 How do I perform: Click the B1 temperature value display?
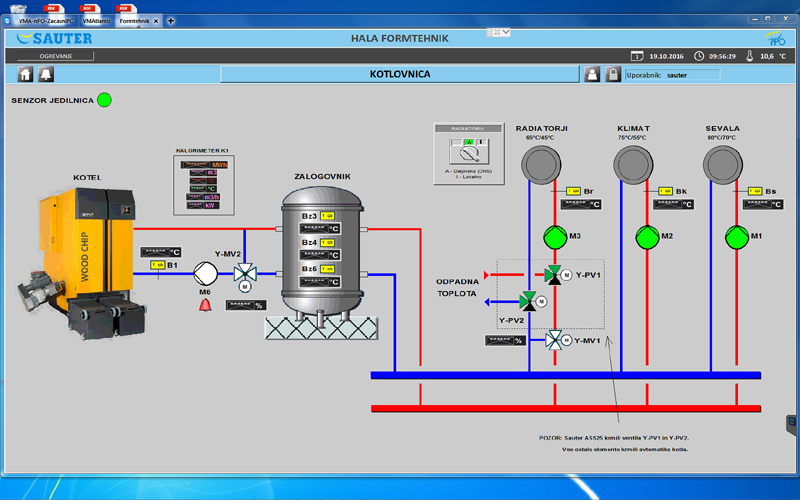click(x=161, y=252)
